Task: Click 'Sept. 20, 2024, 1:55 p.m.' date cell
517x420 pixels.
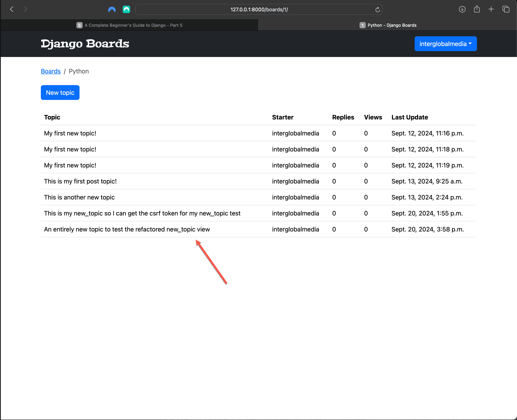Action: pyautogui.click(x=427, y=213)
